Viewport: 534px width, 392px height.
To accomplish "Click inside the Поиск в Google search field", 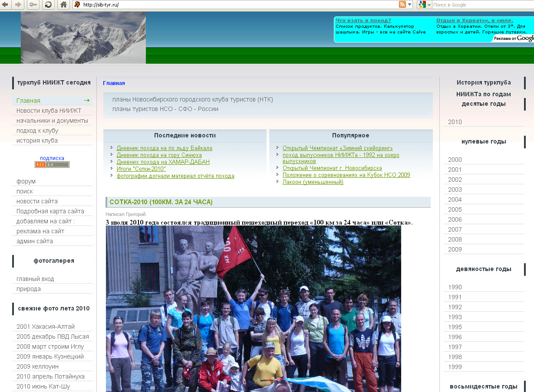I will 478,4.
